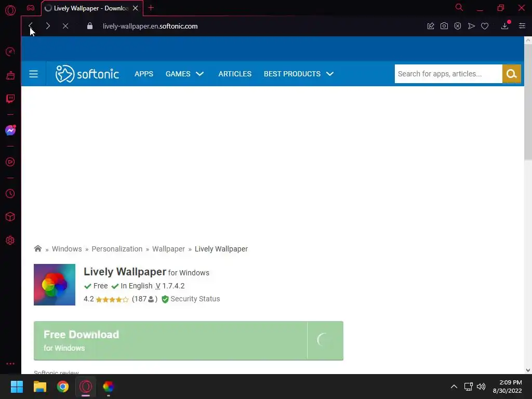
Task: Click Free Download for Windows button
Action: click(188, 341)
